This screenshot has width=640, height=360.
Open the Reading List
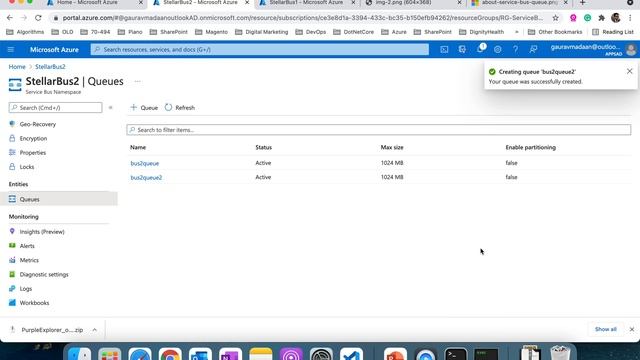pyautogui.click(x=613, y=32)
